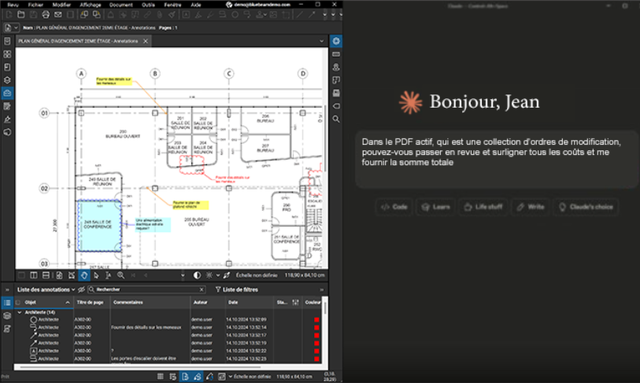Open the Studio panel in right sidebar
This screenshot has width=640, height=383.
[336, 67]
